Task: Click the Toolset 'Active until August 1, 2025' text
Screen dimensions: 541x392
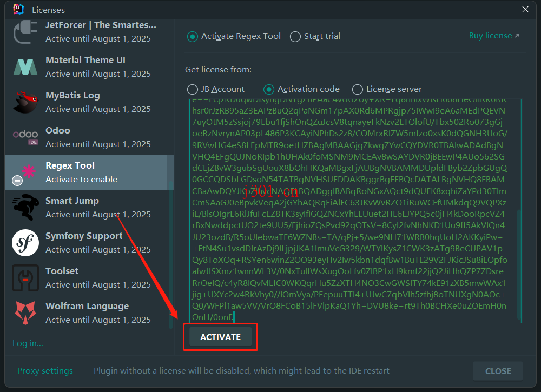Action: tap(98, 285)
